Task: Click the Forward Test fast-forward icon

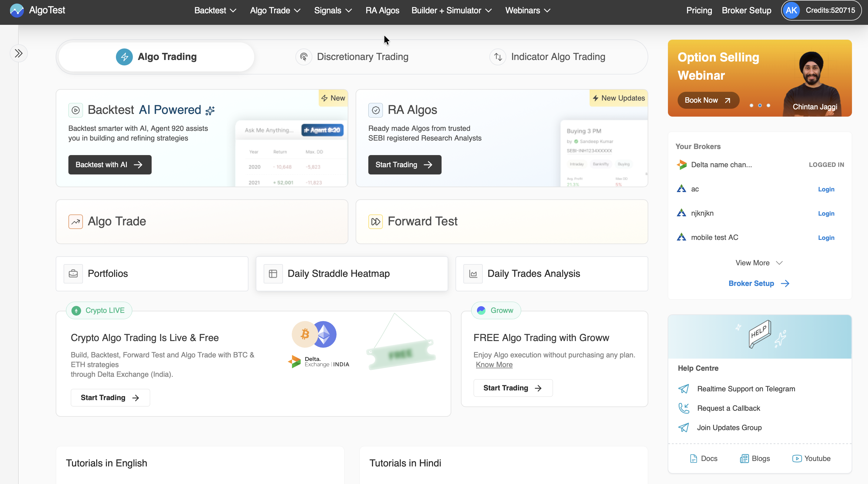Action: tap(375, 222)
